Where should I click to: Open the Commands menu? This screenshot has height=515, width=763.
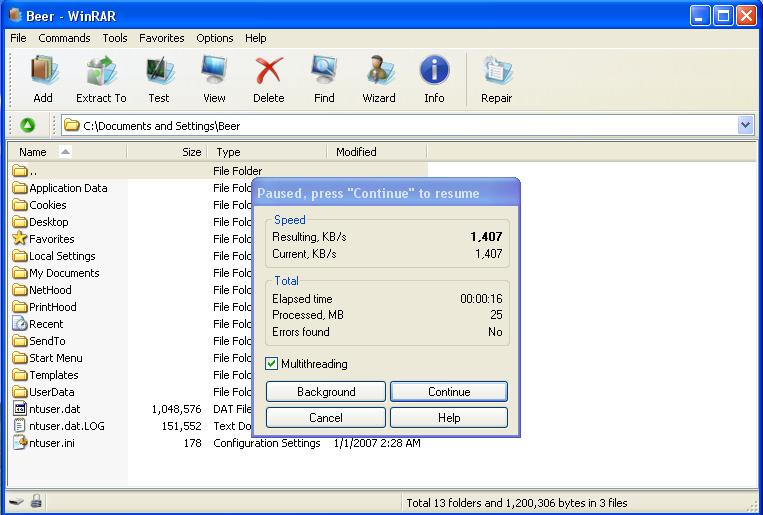click(64, 38)
